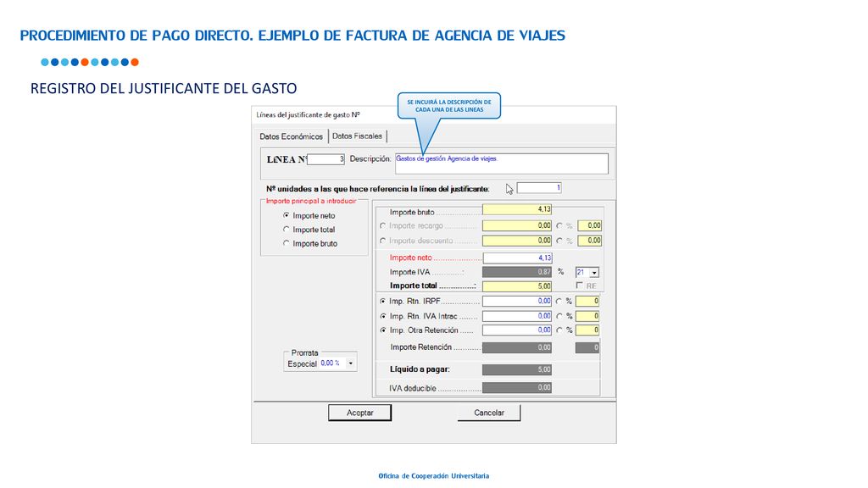The height and width of the screenshot is (488, 868).
Task: Open the Datos Fiscales tab
Action: (357, 136)
